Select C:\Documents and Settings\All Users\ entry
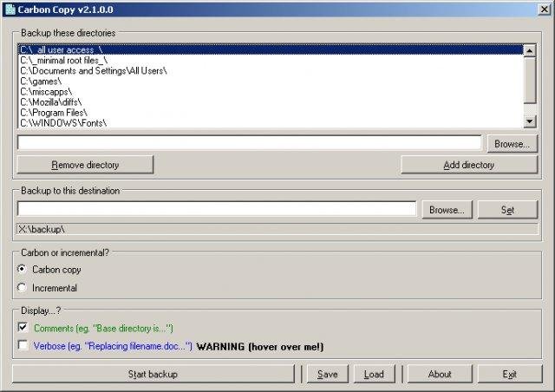 271,71
